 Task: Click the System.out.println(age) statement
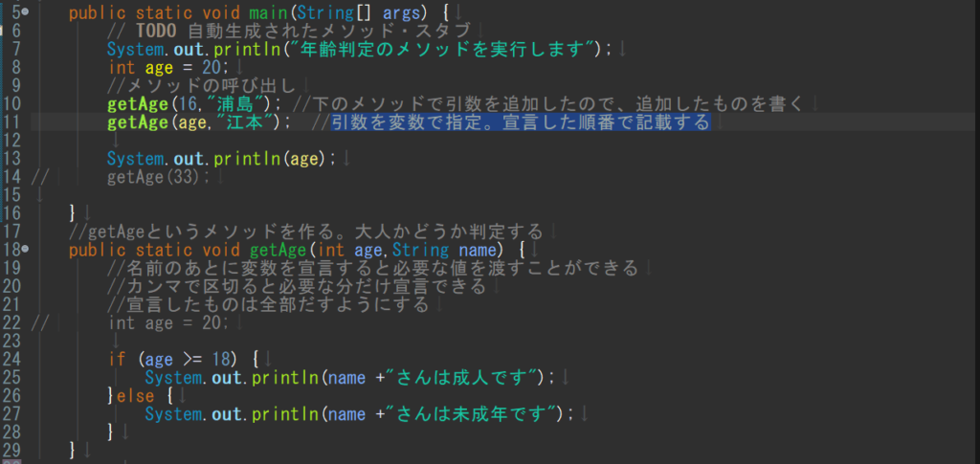coord(222,159)
